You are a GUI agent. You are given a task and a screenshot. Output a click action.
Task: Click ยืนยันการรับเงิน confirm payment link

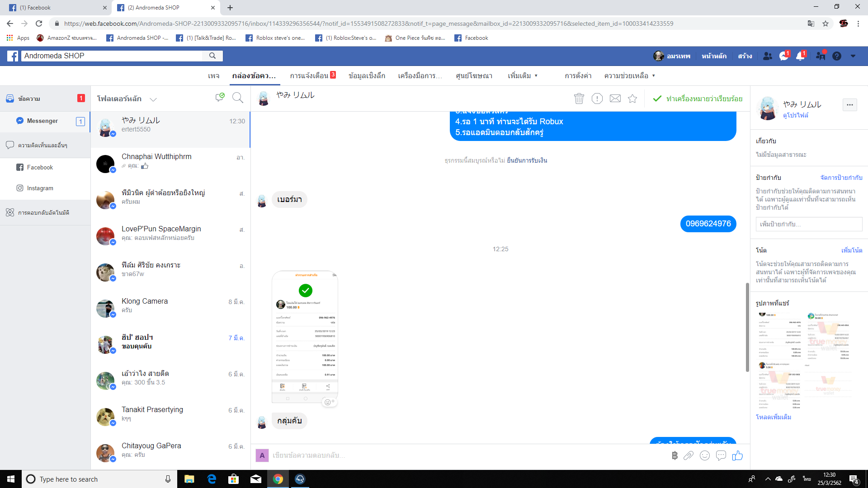(x=527, y=160)
